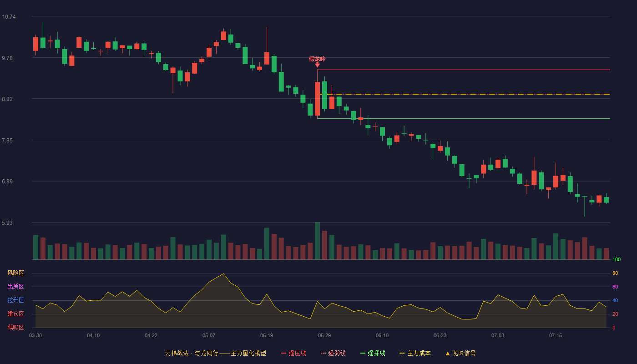Click the large red candlestick under 假龙吟

point(317,99)
